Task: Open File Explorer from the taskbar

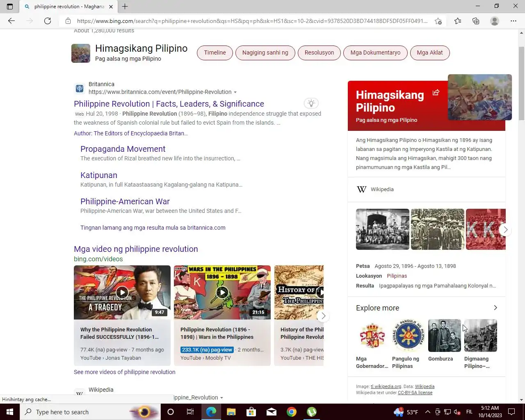Action: coord(231,412)
